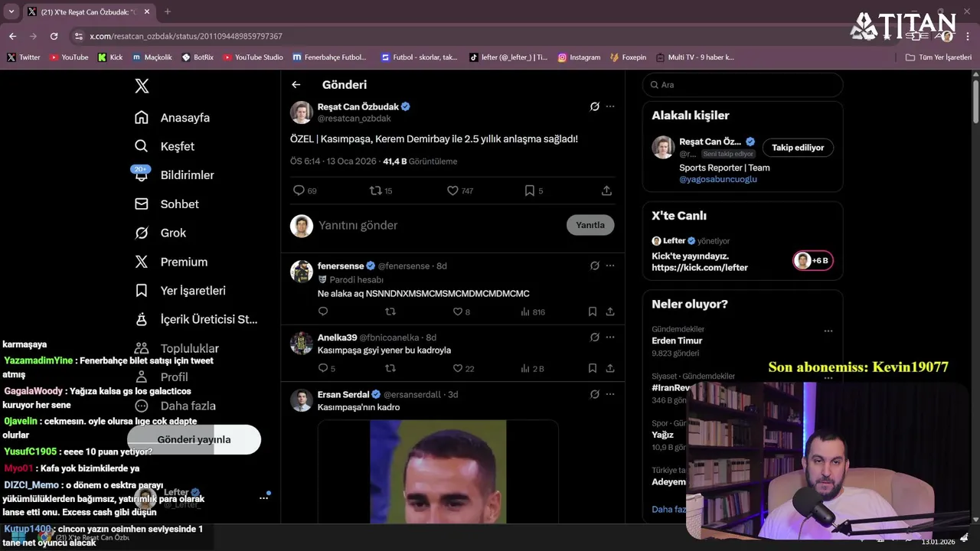
Task: Open the tab search dropdown arrow
Action: pos(11,11)
